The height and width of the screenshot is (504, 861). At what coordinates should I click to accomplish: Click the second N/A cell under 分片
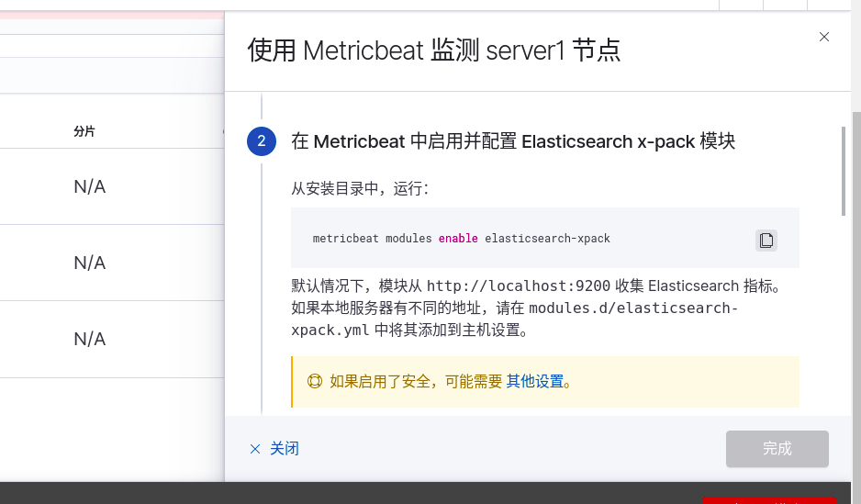click(90, 263)
